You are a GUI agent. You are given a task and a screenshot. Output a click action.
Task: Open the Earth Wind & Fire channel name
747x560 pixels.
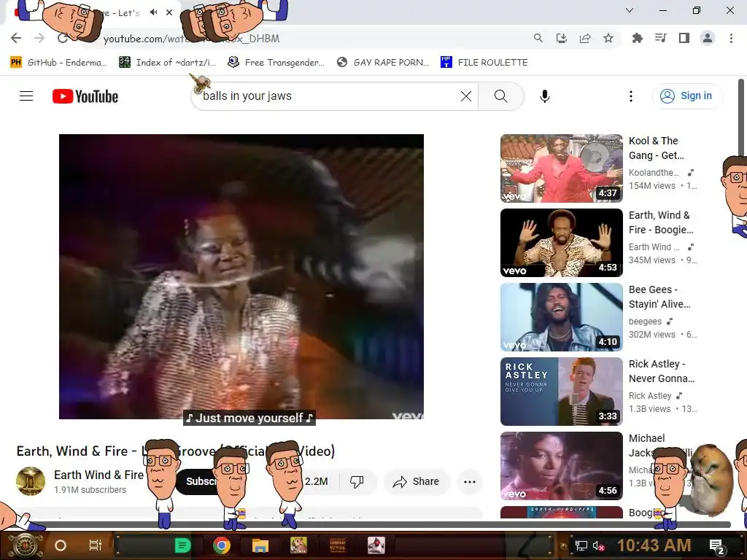tap(98, 475)
